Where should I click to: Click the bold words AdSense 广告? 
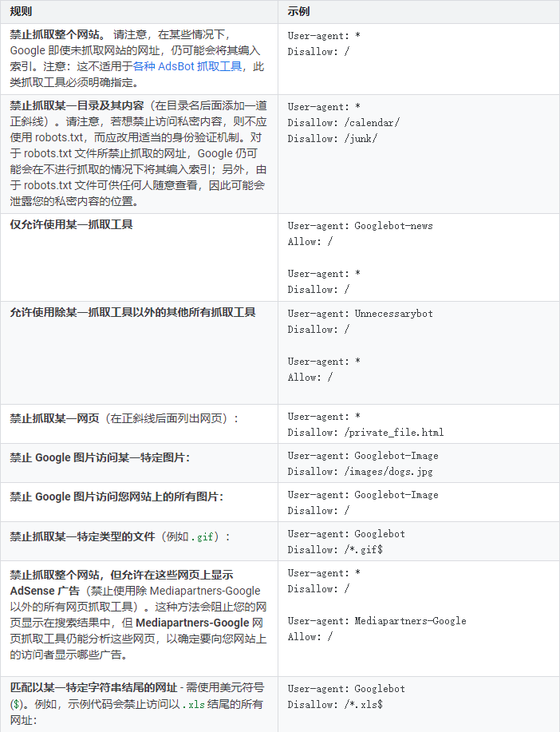45,591
